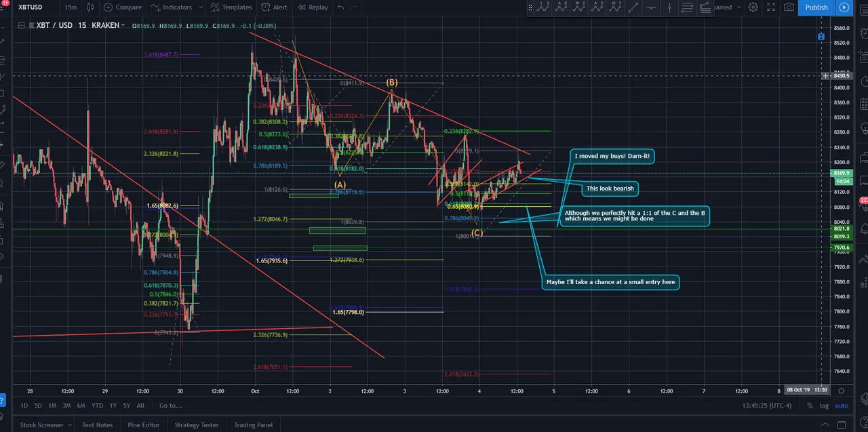
Task: Open chart settings gear
Action: pyautogui.click(x=753, y=7)
